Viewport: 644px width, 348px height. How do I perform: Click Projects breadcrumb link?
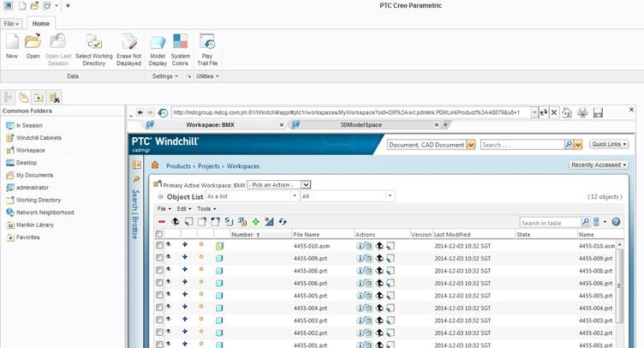pyautogui.click(x=209, y=166)
